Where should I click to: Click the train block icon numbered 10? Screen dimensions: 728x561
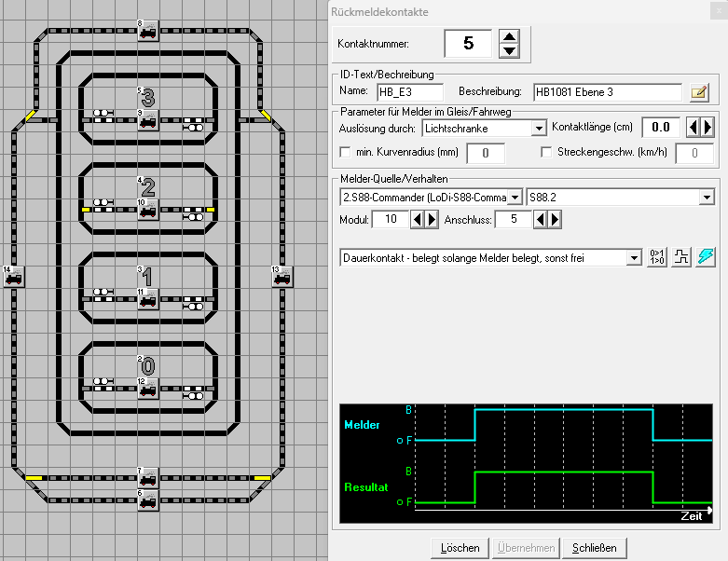(147, 210)
